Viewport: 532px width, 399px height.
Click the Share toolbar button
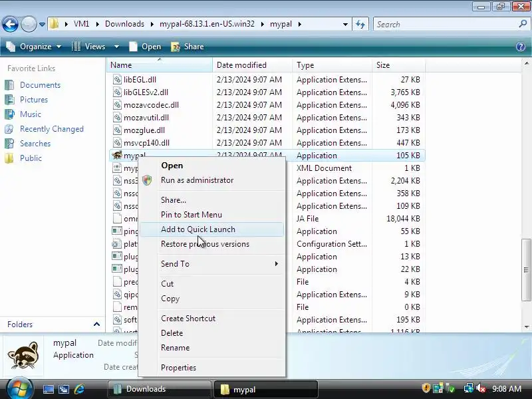188,47
